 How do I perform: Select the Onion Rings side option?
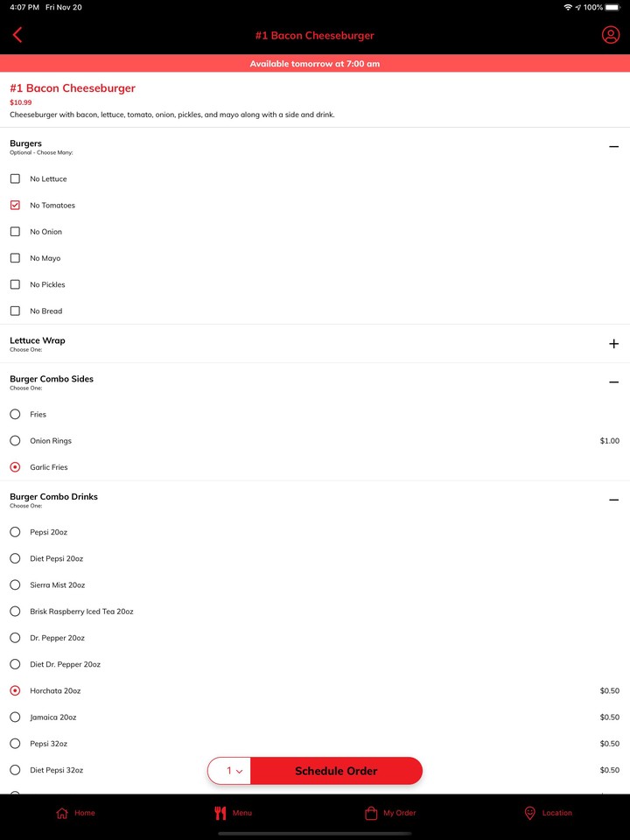(15, 440)
